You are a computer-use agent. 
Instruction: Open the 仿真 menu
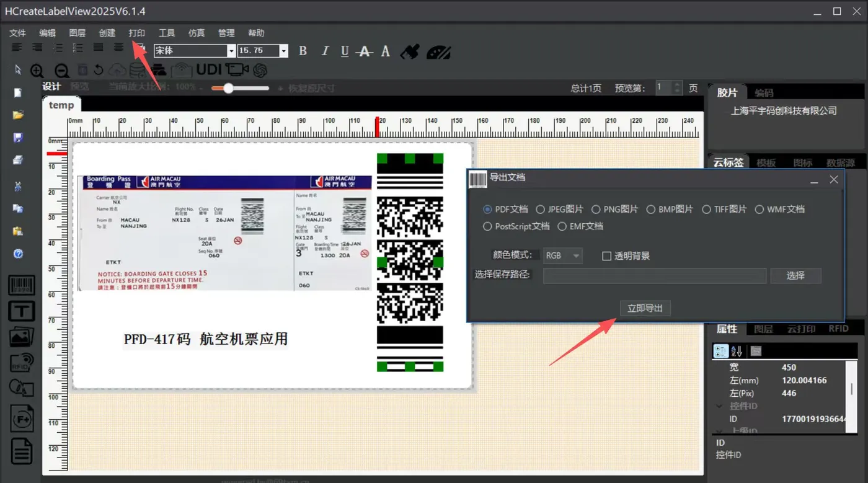point(197,33)
